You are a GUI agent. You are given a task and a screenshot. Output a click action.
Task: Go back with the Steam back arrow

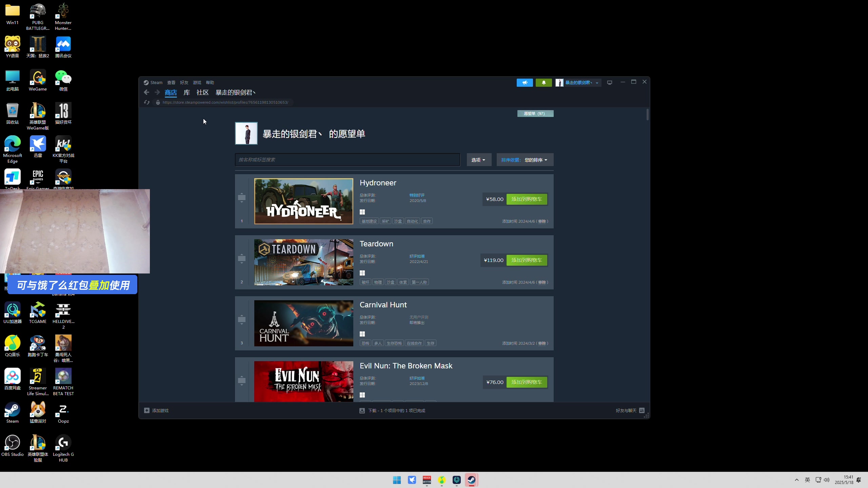[x=146, y=92]
